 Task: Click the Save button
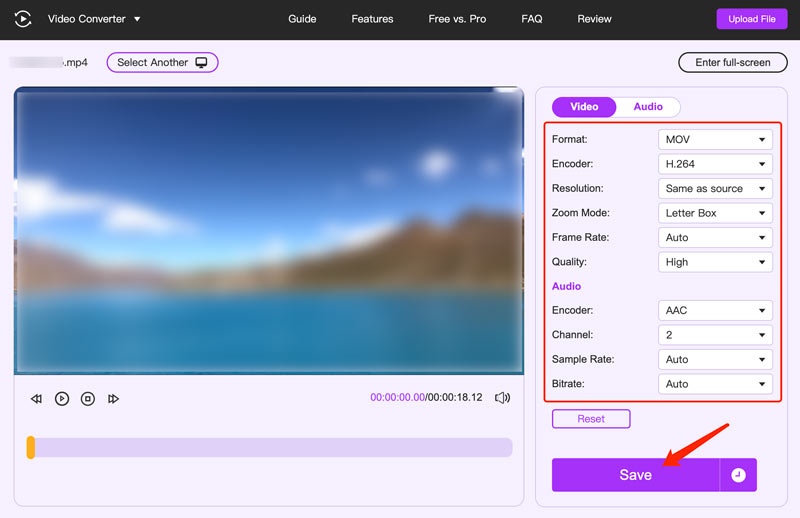tap(635, 475)
